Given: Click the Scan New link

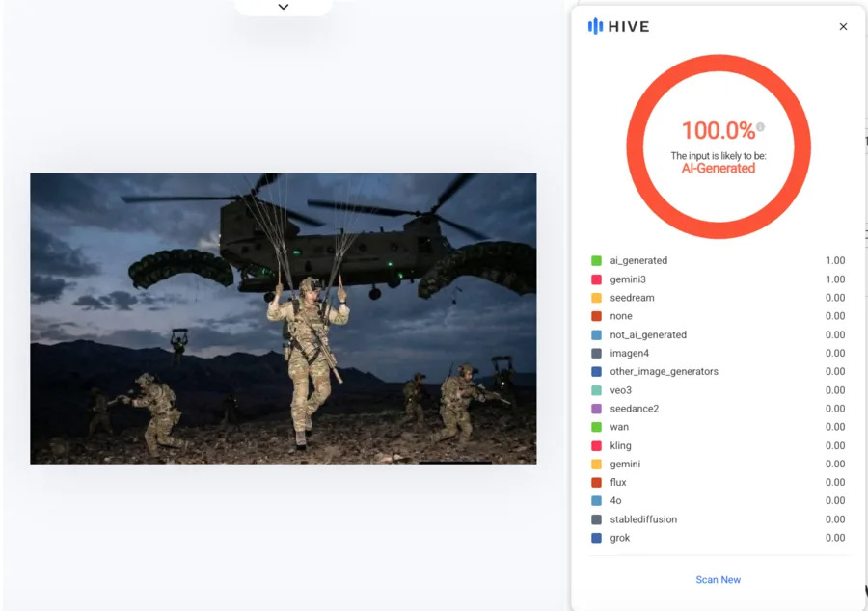Looking at the screenshot, I should point(718,579).
